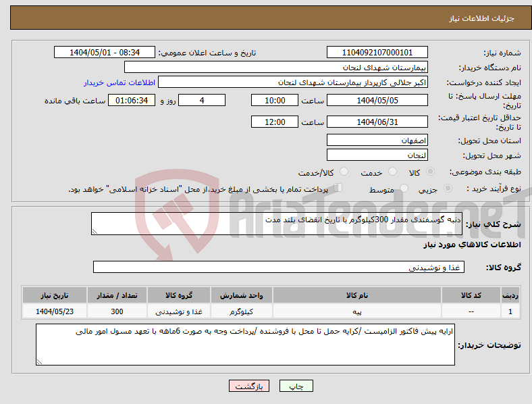Click the گروه کالا field غذا و نوشیدنی

[x=279, y=267]
